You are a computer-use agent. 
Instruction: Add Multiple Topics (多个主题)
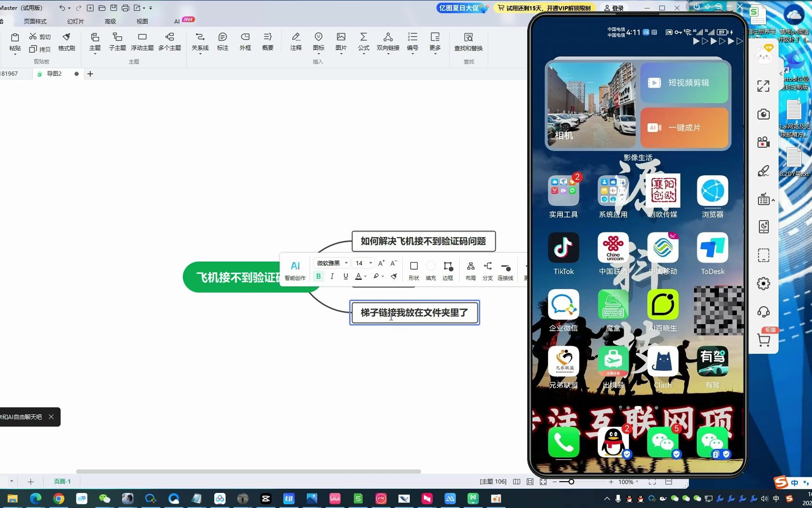(170, 41)
